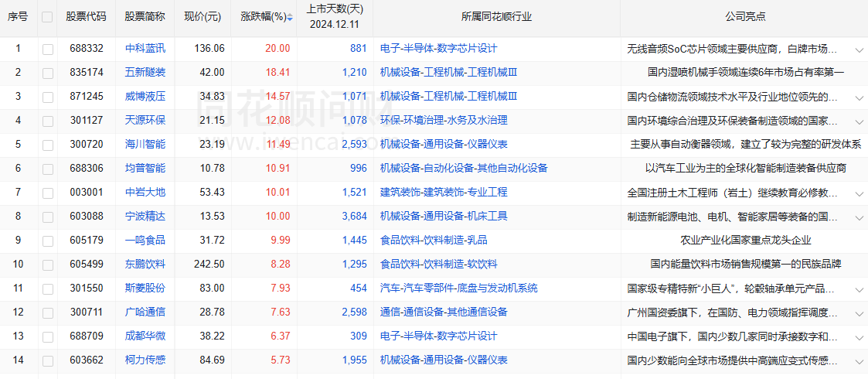868x379 pixels.
Task: Tick the checkbox for 301127
Action: pos(48,121)
